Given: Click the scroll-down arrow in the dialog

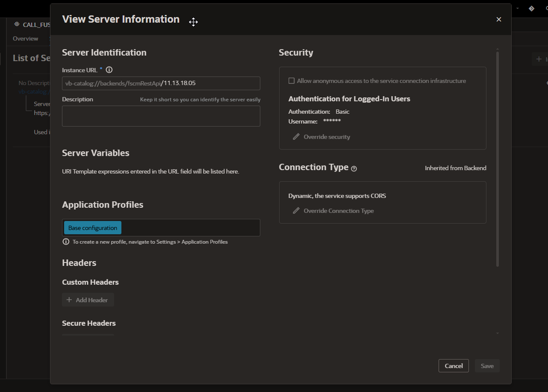Looking at the screenshot, I should click(498, 333).
